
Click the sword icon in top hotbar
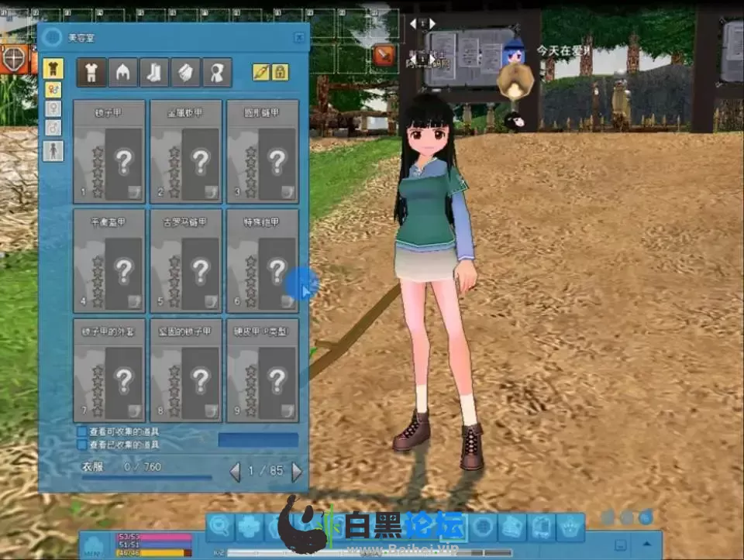click(385, 57)
